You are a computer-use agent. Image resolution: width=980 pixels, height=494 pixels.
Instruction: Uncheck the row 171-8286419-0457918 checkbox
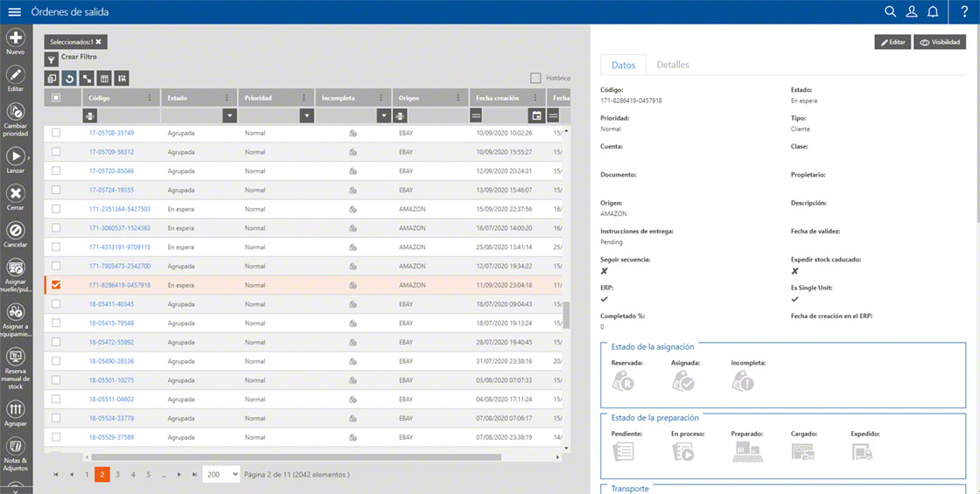click(56, 285)
